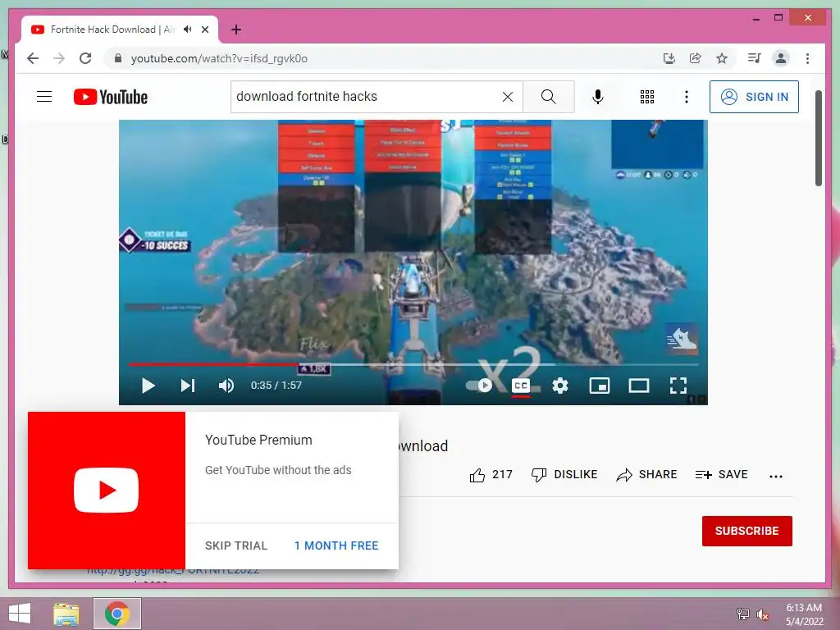Start voice search with microphone
Screen dimensions: 840x630
coord(598,97)
